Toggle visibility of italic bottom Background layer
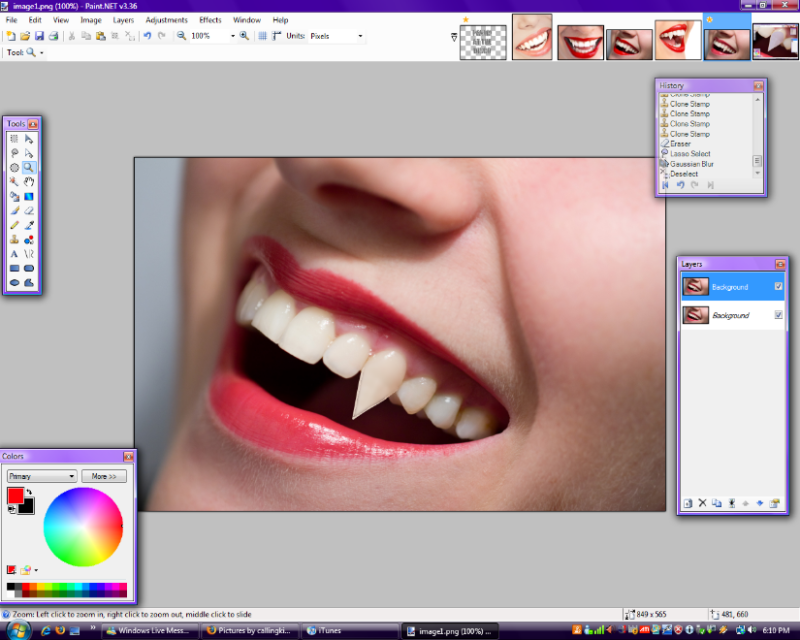Viewport: 800px width, 640px height. point(778,315)
